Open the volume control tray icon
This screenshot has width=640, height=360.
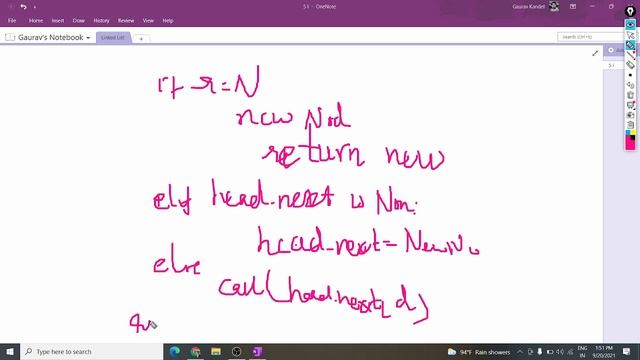pyautogui.click(x=560, y=352)
